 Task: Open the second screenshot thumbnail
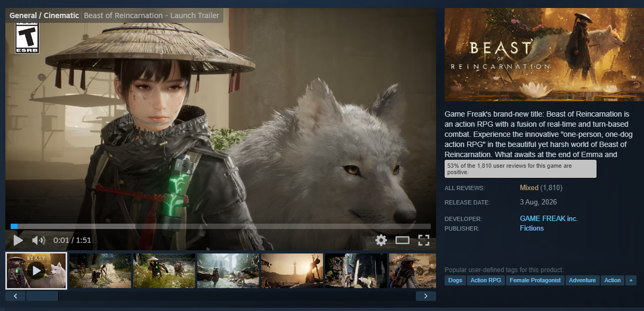click(100, 271)
